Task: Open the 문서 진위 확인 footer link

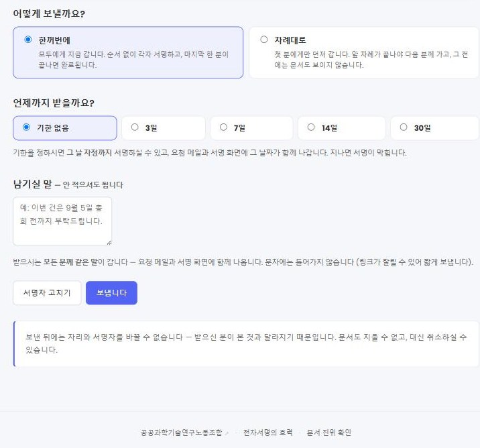Action: click(x=328, y=433)
